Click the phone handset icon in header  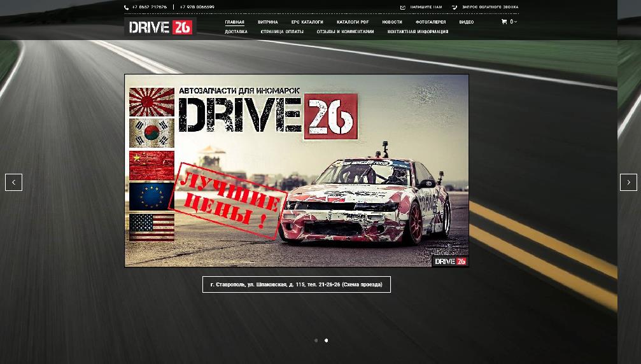pyautogui.click(x=126, y=8)
